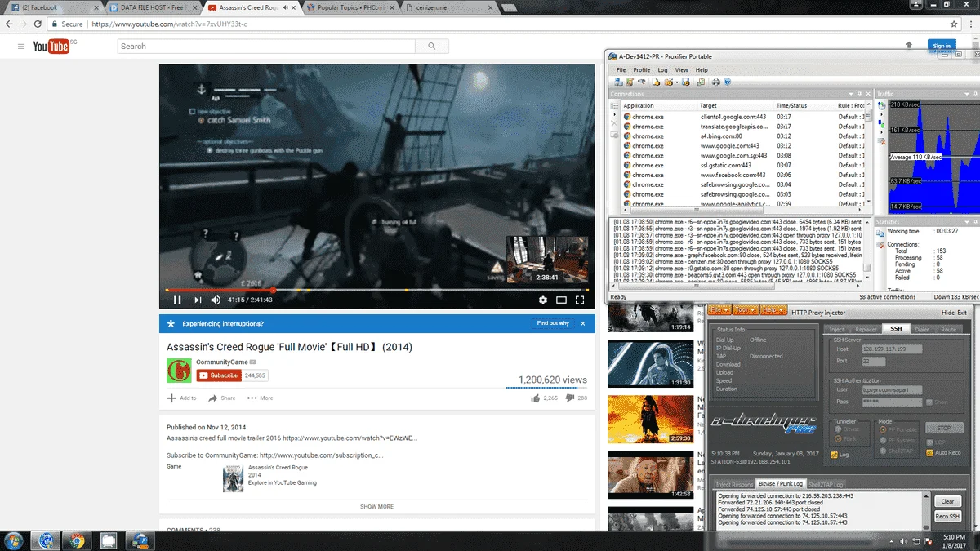This screenshot has height=551, width=980.
Task: Open the profile folder dropdown arrow in Proxifier toolbar
Action: 677,82
